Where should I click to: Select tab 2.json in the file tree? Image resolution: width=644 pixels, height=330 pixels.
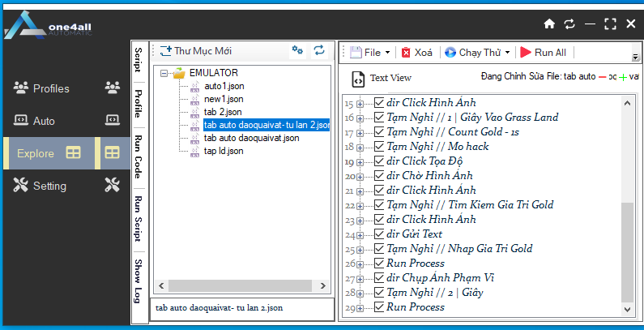(223, 112)
